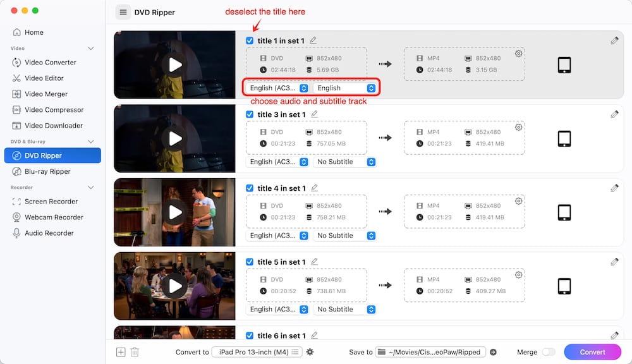Deselect the title 5 in set 1 checkbox
The width and height of the screenshot is (632, 364).
250,262
